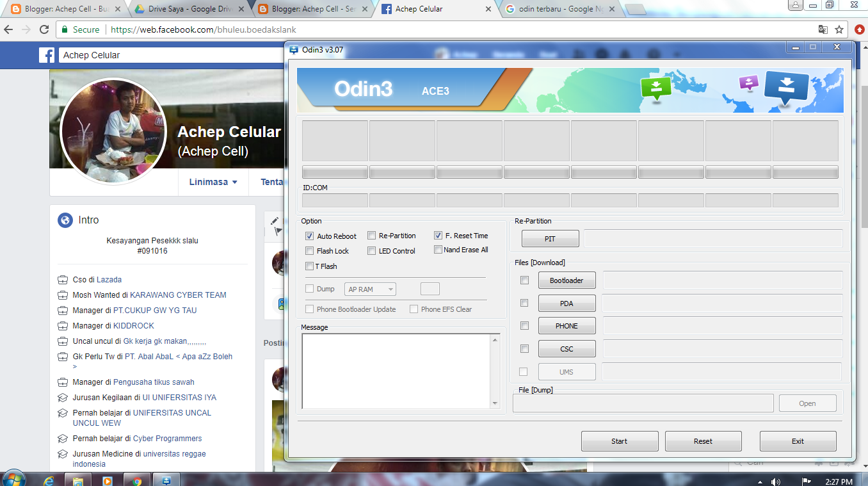
Task: Switch to Chrome from the taskbar
Action: (137, 480)
